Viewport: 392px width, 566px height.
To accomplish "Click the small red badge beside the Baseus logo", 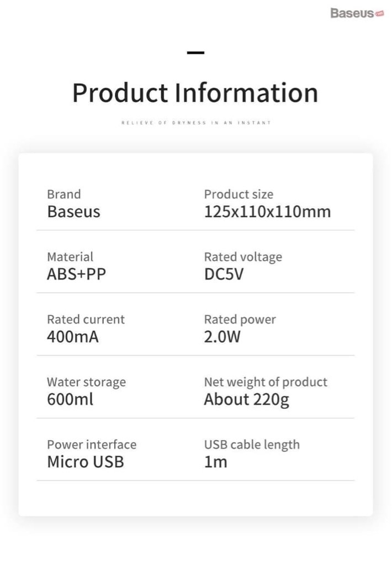I will 379,14.
